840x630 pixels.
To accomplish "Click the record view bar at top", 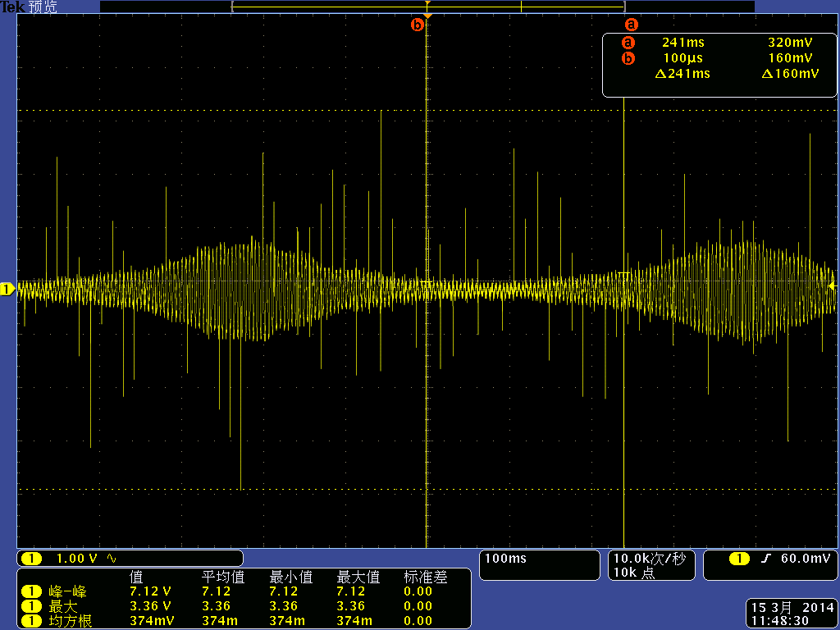I will [427, 7].
